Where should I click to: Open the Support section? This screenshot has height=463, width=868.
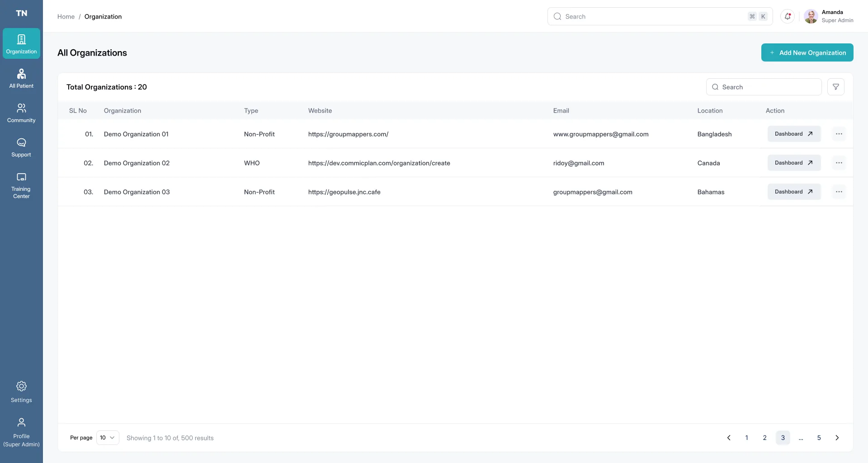[21, 146]
